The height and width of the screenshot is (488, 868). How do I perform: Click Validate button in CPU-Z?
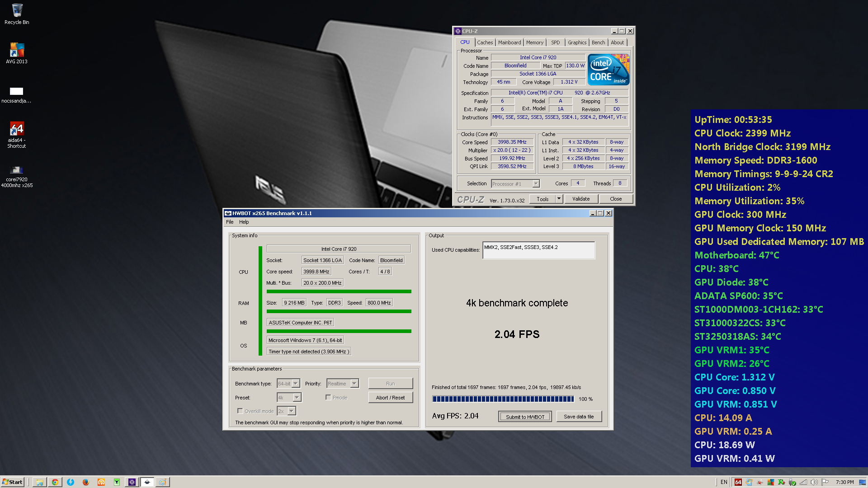(x=581, y=199)
